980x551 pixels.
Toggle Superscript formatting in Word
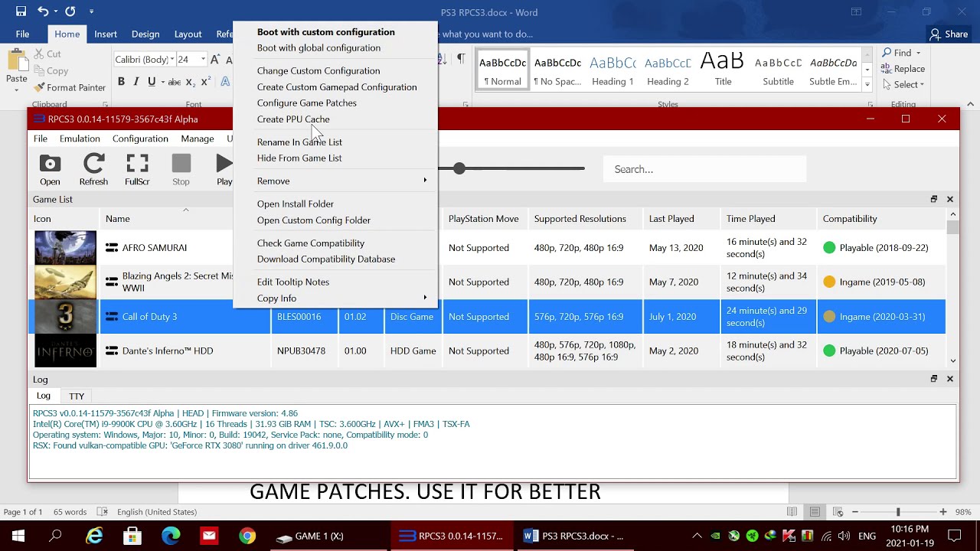(205, 82)
